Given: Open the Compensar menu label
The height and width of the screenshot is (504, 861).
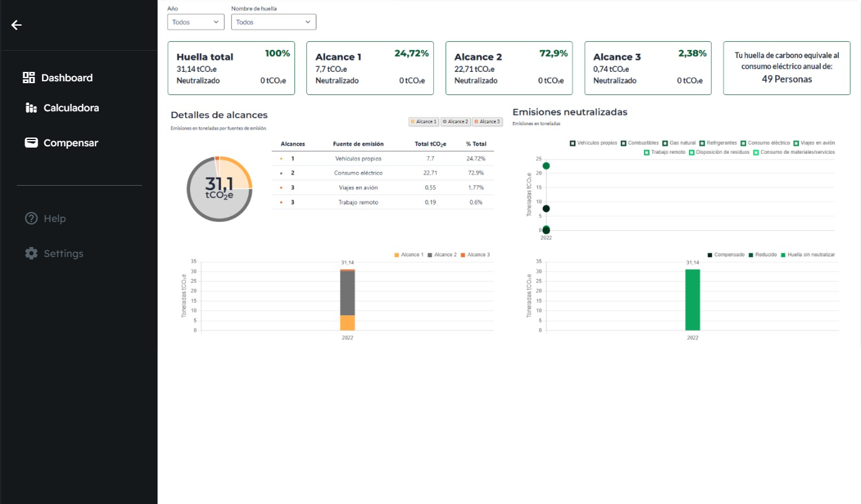Looking at the screenshot, I should pyautogui.click(x=71, y=143).
